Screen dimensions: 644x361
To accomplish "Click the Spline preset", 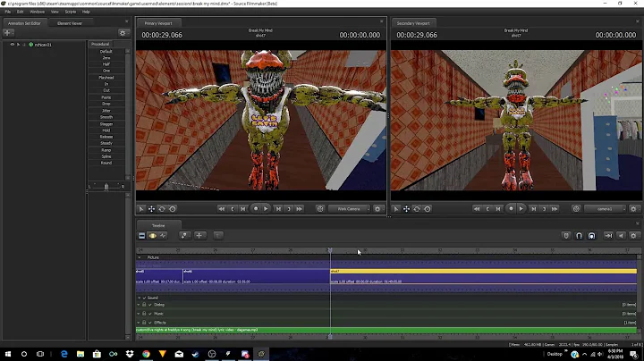I will point(106,156).
